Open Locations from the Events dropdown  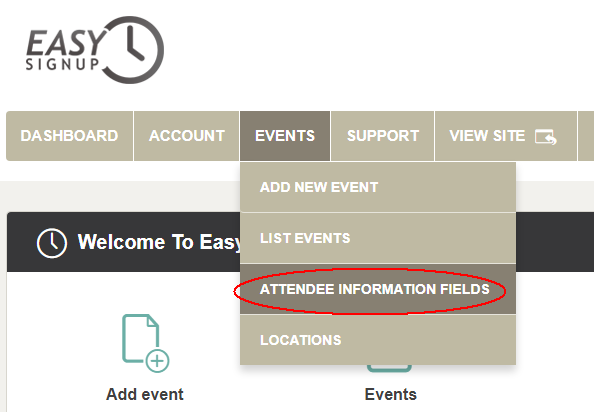tap(378, 340)
